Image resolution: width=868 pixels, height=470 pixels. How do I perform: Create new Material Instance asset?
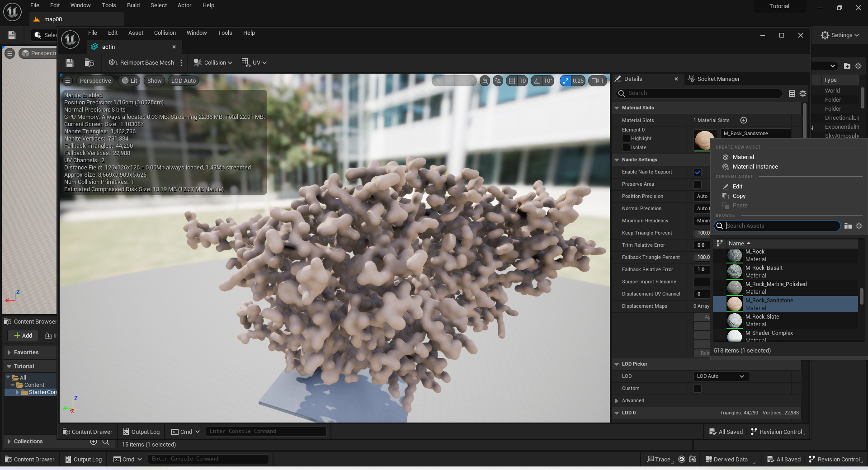pos(755,167)
